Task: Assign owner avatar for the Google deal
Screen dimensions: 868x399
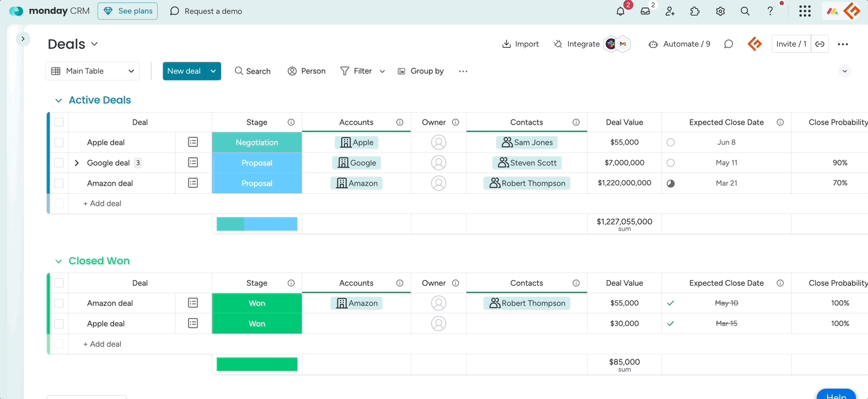Action: 438,162
